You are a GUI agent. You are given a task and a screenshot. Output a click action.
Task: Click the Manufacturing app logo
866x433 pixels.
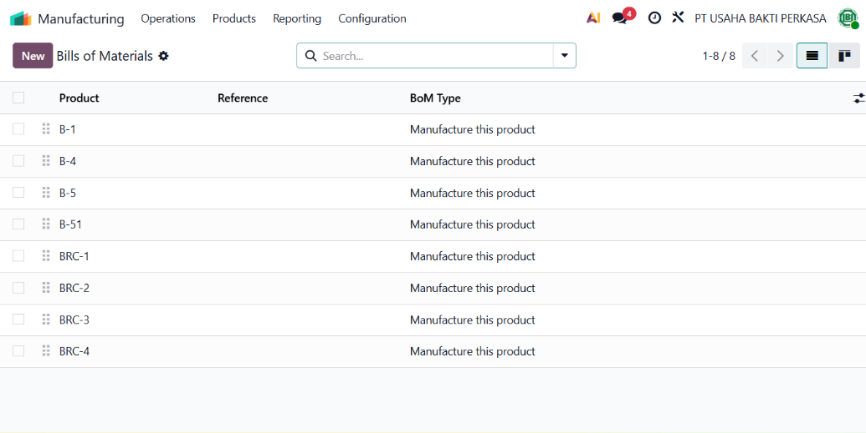[20, 19]
